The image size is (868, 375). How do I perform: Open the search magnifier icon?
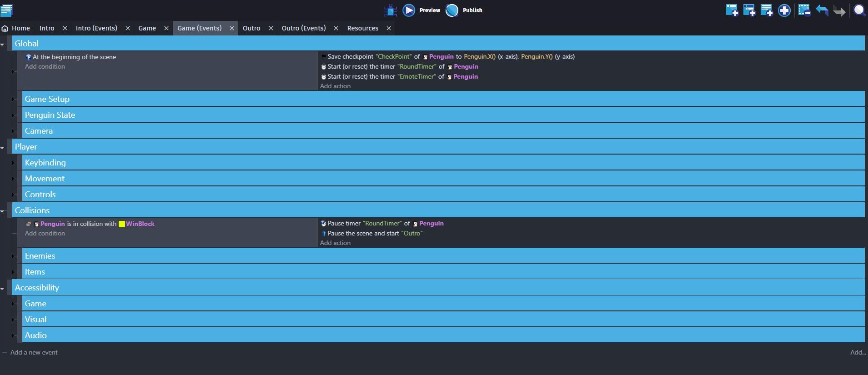(x=859, y=10)
